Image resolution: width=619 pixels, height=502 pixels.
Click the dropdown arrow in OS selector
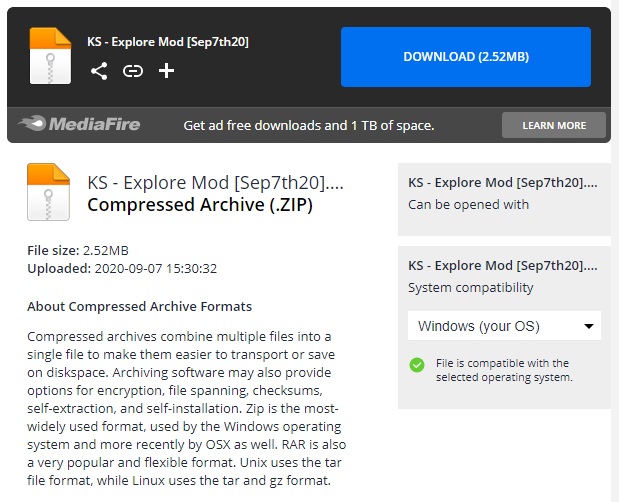[x=588, y=326]
